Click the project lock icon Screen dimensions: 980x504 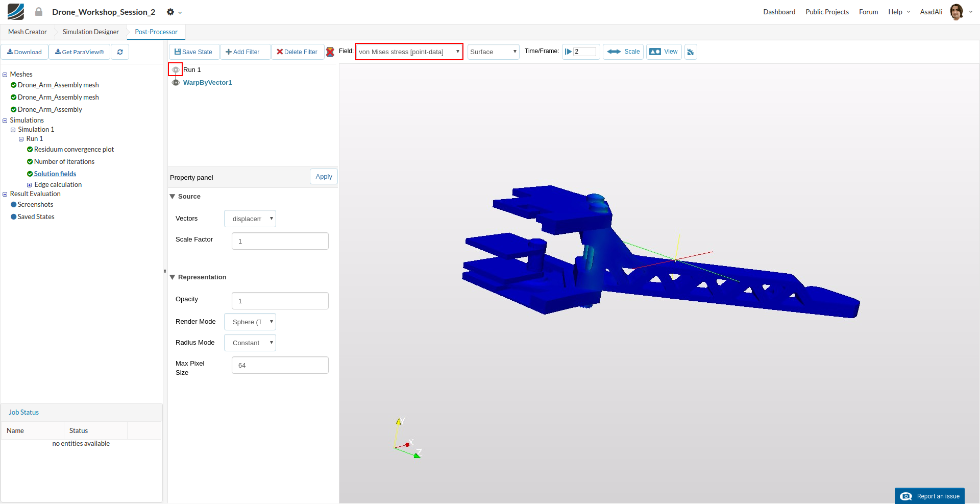coord(39,12)
